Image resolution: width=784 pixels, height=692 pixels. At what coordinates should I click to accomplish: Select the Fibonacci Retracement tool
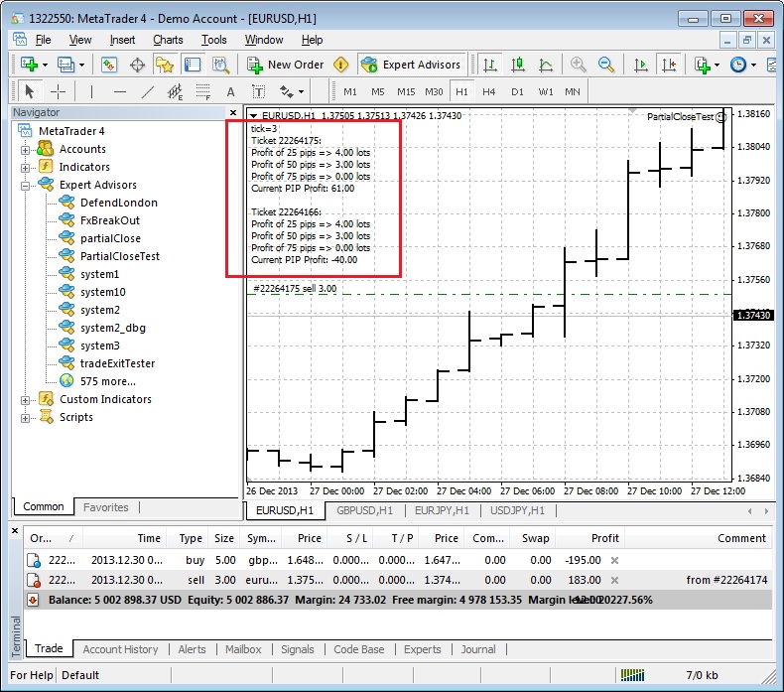pos(203,91)
